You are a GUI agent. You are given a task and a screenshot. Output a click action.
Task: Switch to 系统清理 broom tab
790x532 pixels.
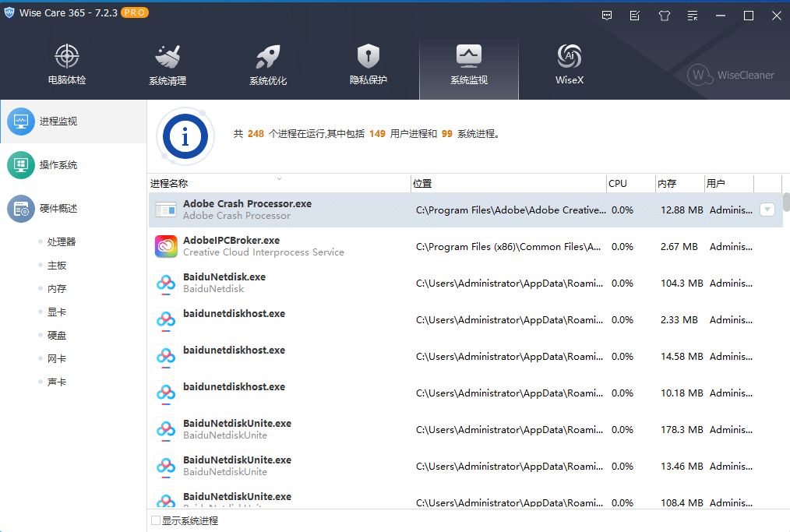click(168, 65)
